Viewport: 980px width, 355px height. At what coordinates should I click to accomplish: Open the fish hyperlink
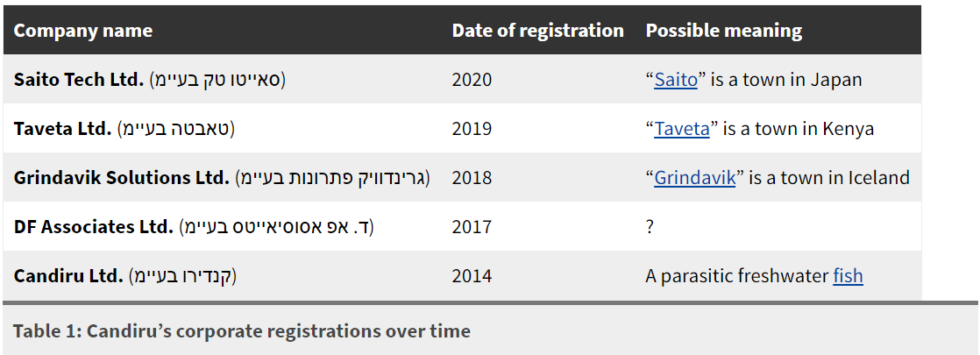click(x=849, y=275)
